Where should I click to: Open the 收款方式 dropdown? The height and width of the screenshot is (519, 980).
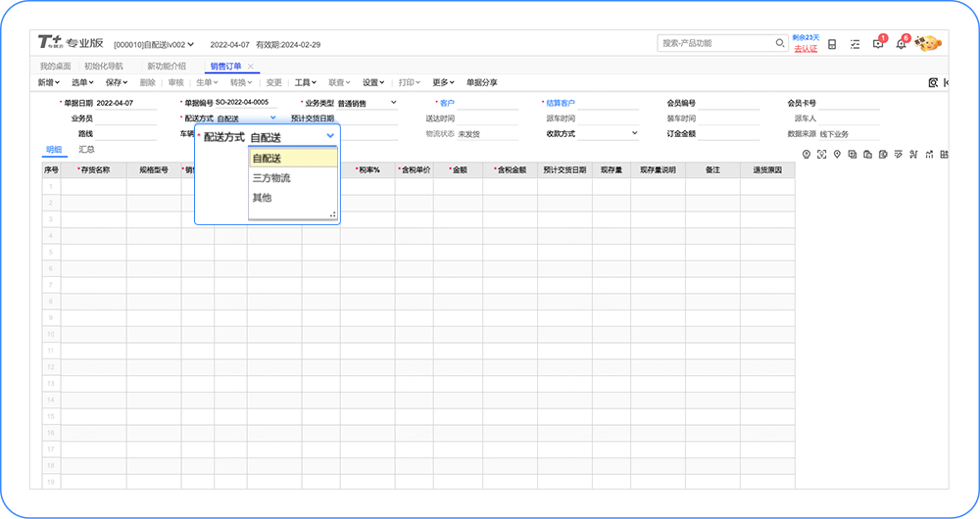(x=634, y=133)
